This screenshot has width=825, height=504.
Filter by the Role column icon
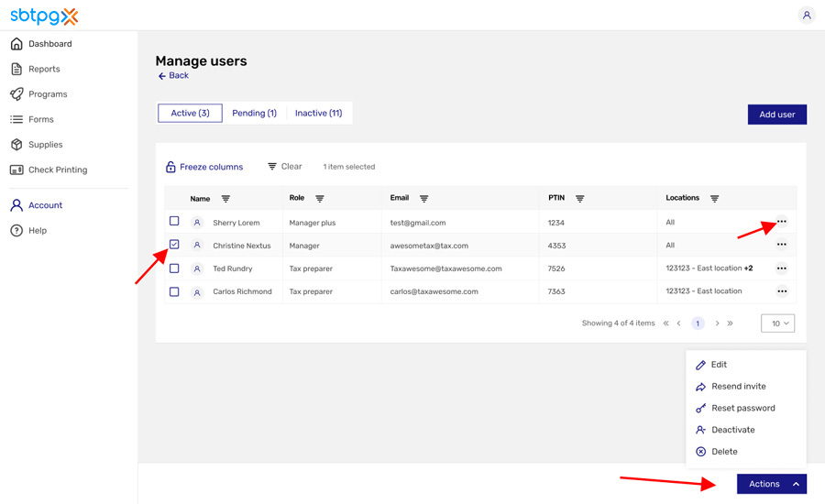click(x=319, y=198)
